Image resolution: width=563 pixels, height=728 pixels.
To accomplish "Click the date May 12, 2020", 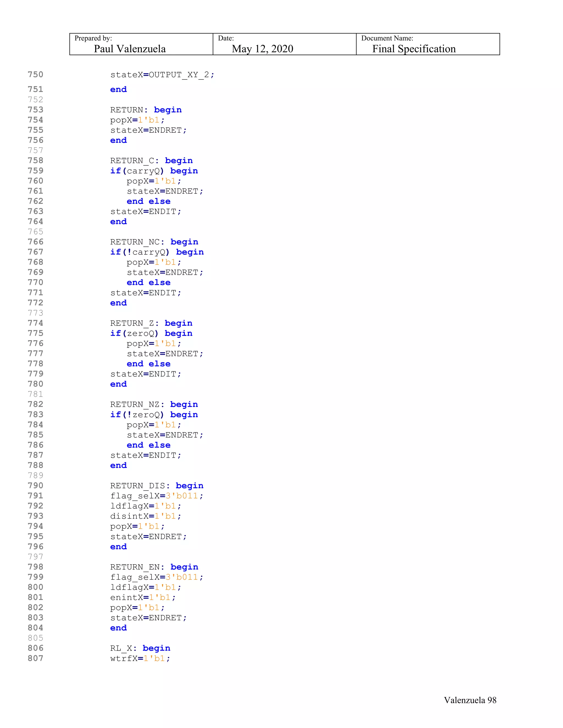I will click(x=263, y=49).
